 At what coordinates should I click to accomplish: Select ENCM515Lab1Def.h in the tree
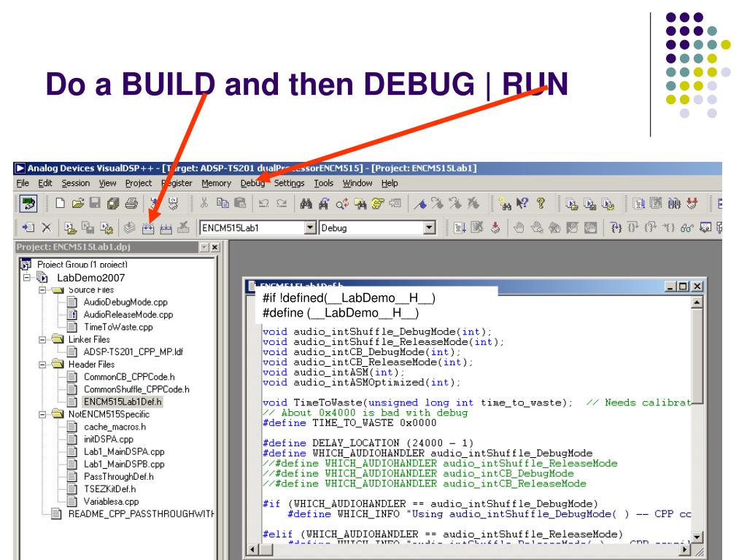click(x=123, y=402)
